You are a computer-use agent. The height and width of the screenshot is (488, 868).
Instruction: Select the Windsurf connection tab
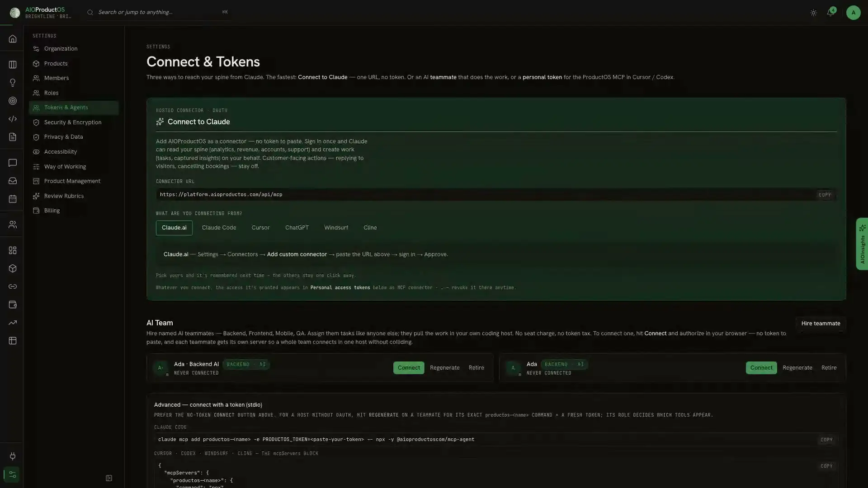click(336, 228)
